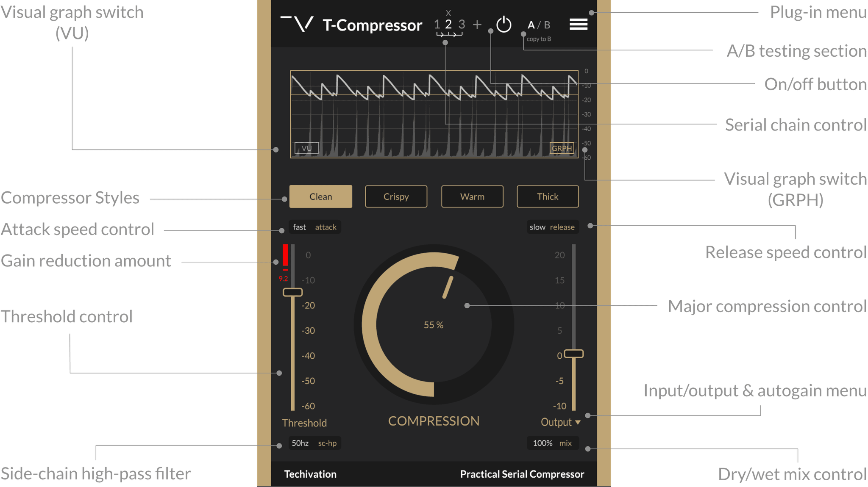
Task: Select the Clean compressor style
Action: pos(320,196)
